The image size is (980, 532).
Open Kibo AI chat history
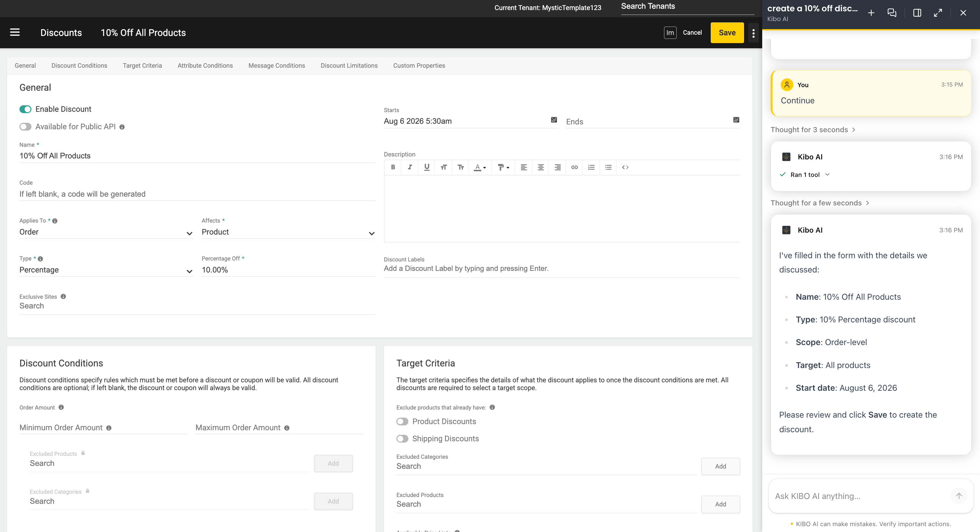pyautogui.click(x=892, y=13)
